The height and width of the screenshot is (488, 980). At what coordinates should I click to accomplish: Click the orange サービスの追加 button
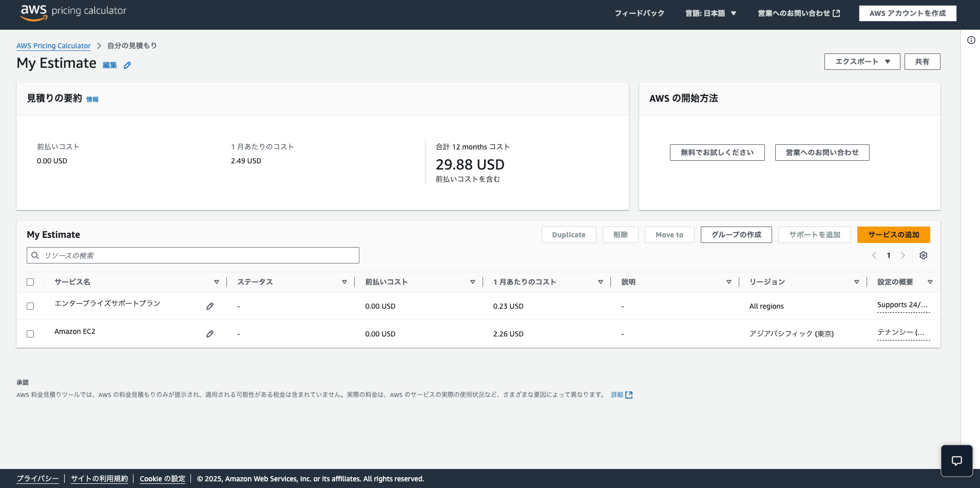pos(894,235)
